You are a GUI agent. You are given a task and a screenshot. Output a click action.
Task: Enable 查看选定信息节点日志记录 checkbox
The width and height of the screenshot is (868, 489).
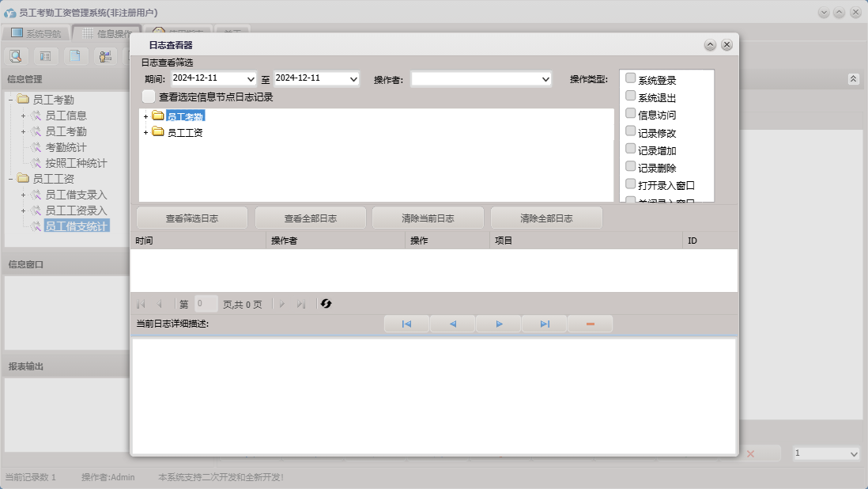[149, 97]
